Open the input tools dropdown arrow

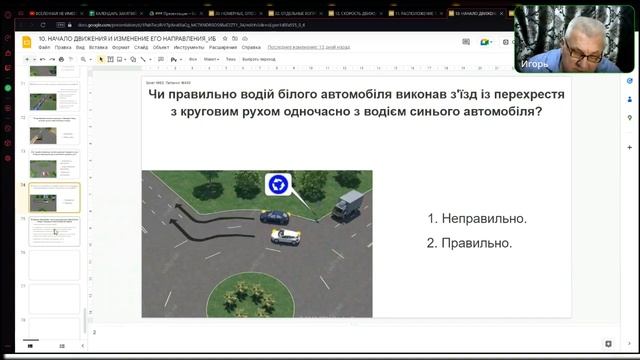click(x=181, y=60)
